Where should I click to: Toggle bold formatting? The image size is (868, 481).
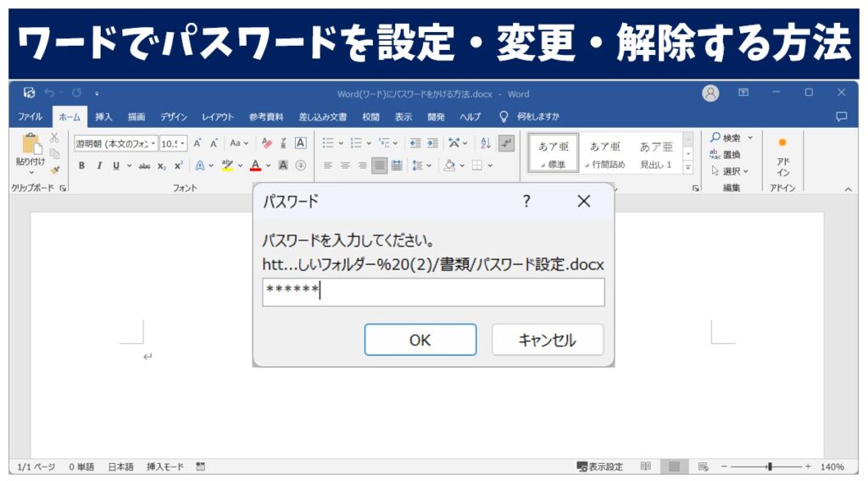click(82, 165)
